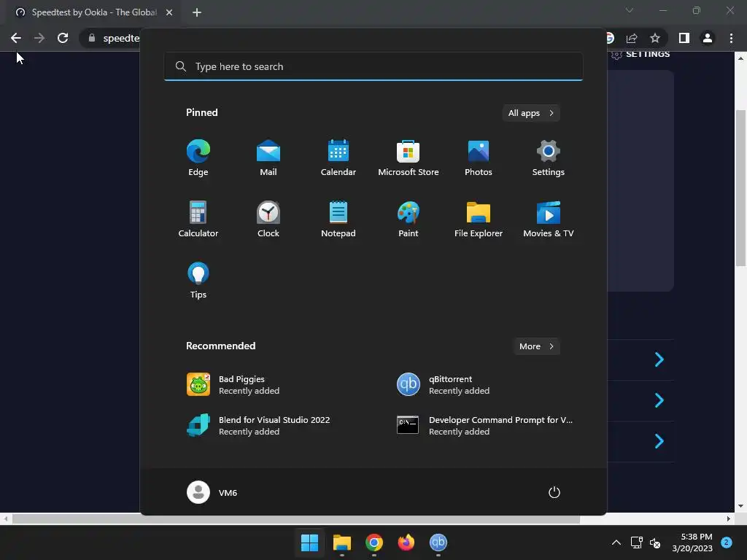Launch Notepad
The width and height of the screenshot is (747, 560).
[338, 219]
